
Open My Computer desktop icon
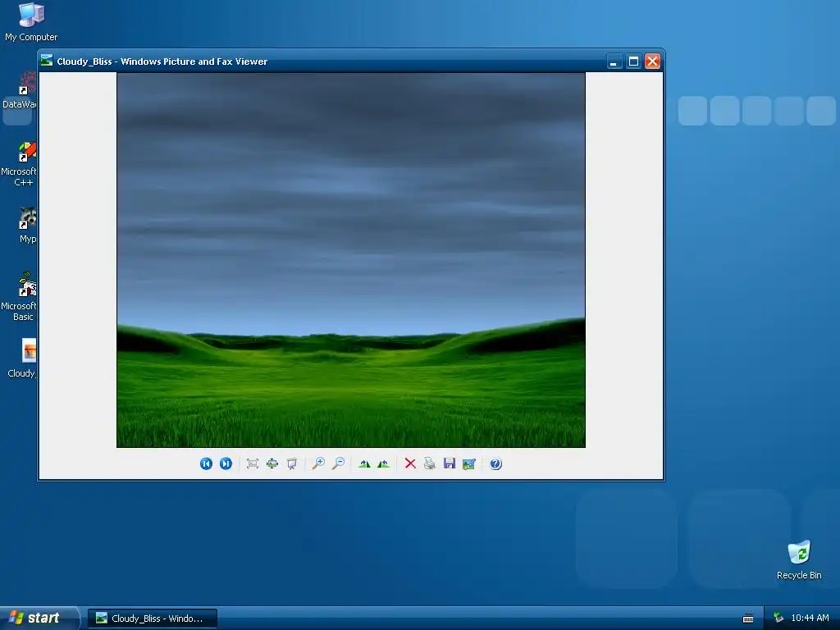(x=31, y=21)
